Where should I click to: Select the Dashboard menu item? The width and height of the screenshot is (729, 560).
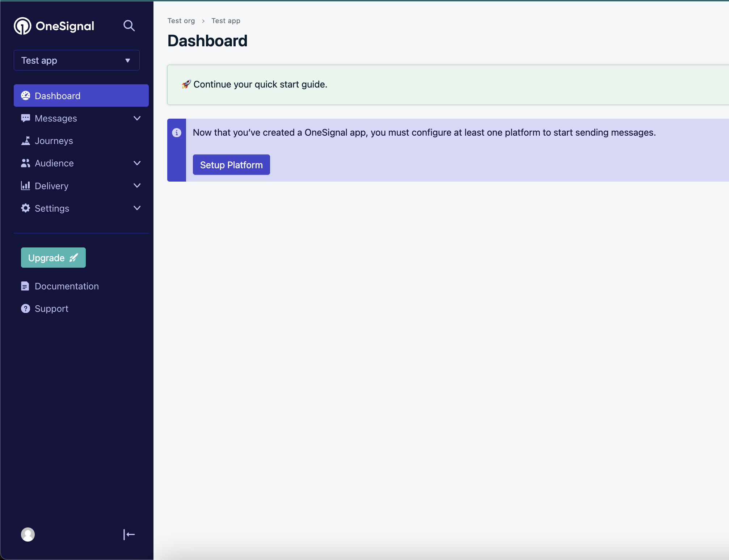click(x=81, y=96)
